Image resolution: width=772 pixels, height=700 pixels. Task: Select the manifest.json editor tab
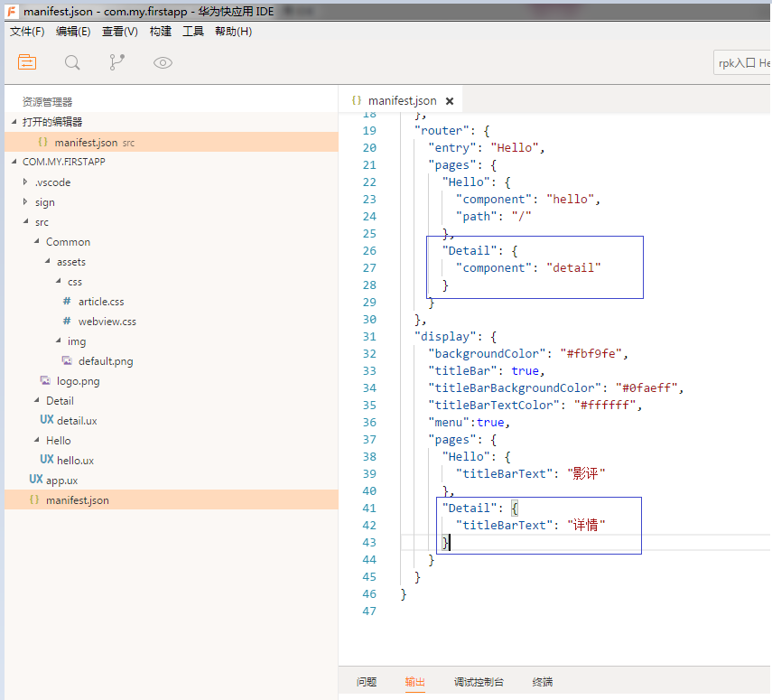pos(400,100)
